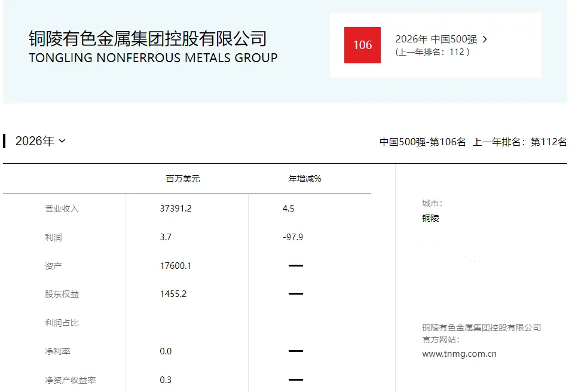
Task: Click the 利润占比 row label
Action: (x=62, y=323)
